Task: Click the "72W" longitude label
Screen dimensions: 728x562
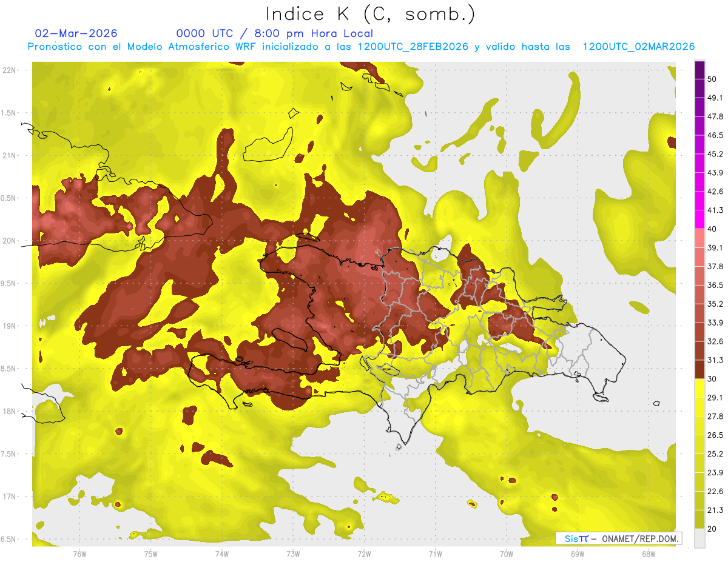Action: coord(364,554)
